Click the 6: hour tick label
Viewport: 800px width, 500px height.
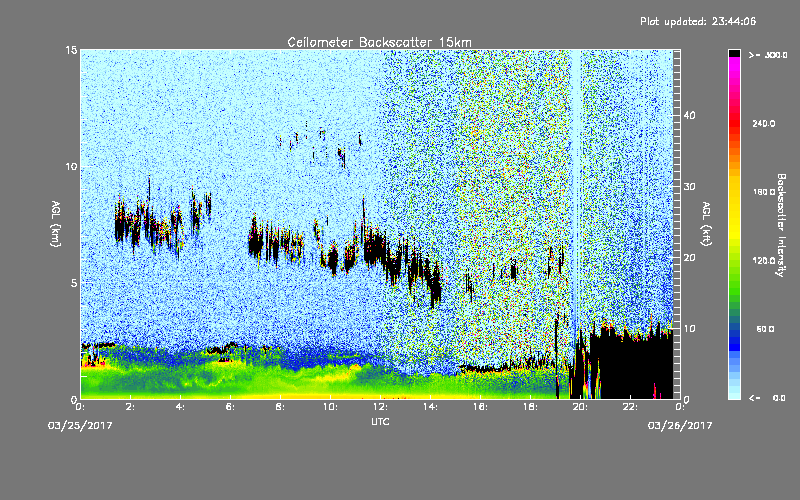231,407
